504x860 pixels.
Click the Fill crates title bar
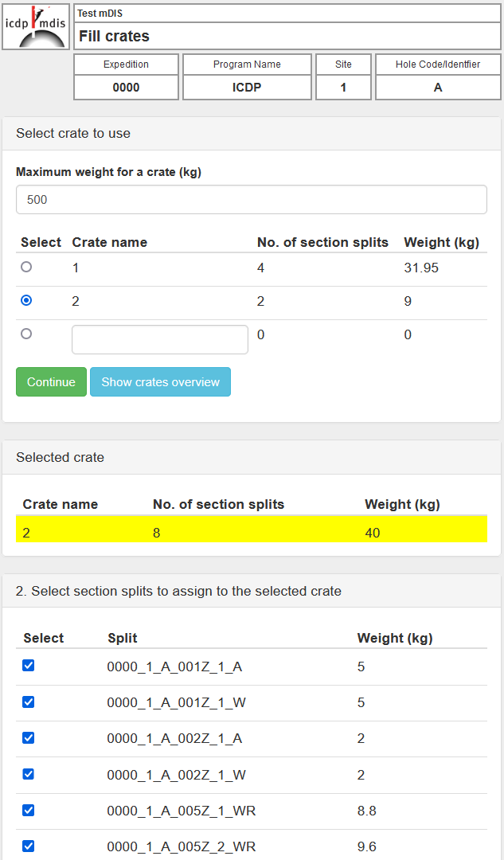click(287, 36)
